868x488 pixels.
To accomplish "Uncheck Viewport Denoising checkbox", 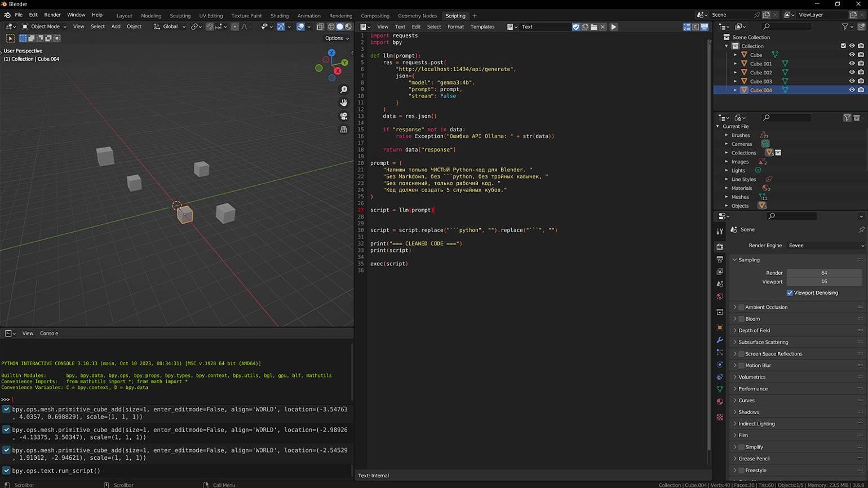I will [x=790, y=293].
